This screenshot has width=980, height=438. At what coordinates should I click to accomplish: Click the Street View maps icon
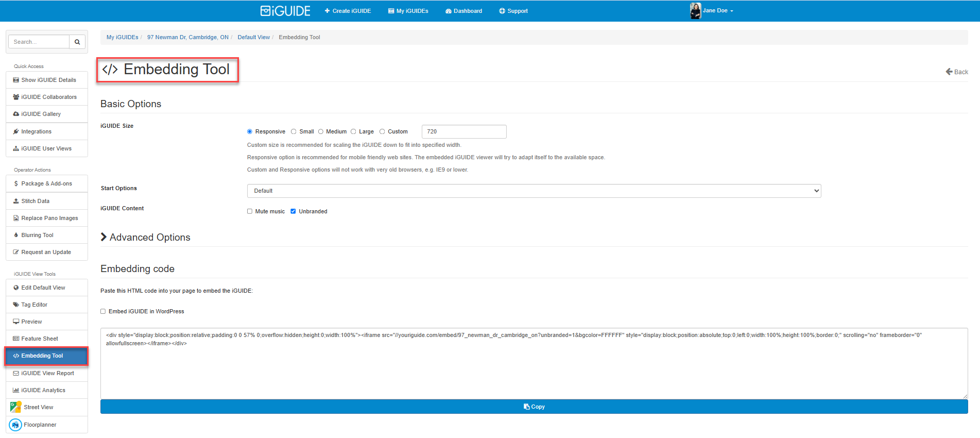pos(15,407)
